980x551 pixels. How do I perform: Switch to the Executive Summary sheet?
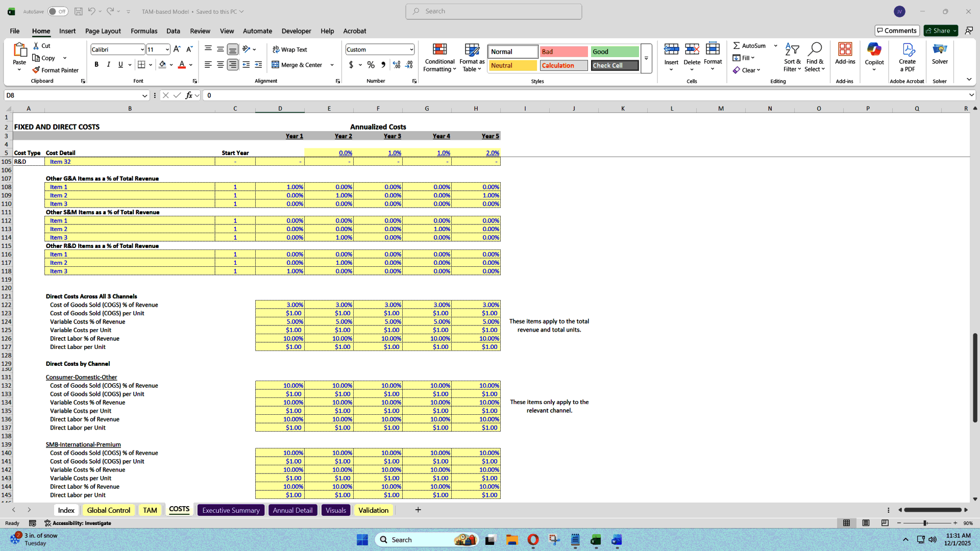coord(230,510)
